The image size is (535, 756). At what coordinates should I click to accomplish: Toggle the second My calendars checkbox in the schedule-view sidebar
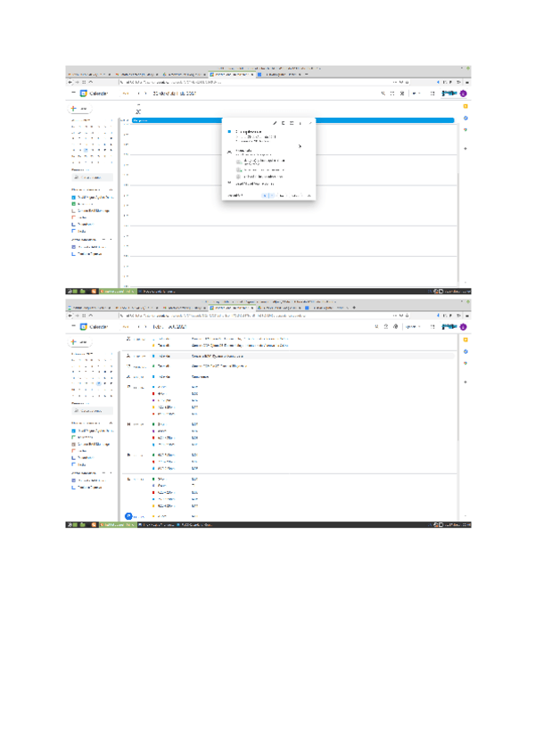click(74, 438)
